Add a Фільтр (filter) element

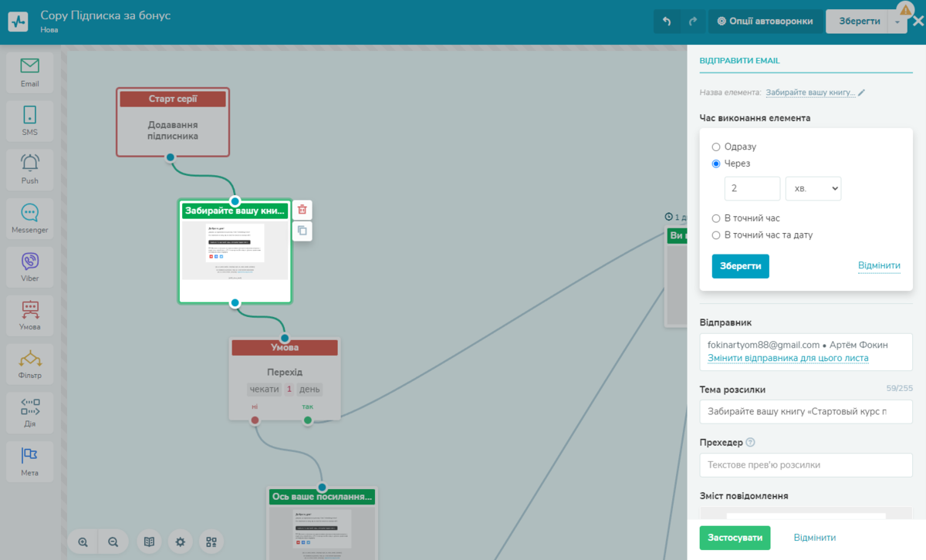point(30,364)
